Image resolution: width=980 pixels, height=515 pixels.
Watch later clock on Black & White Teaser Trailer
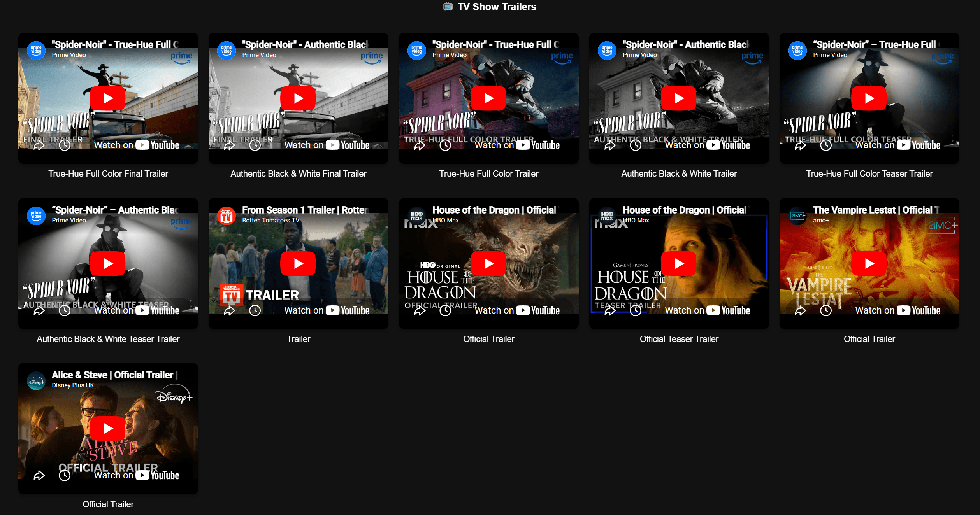(65, 311)
